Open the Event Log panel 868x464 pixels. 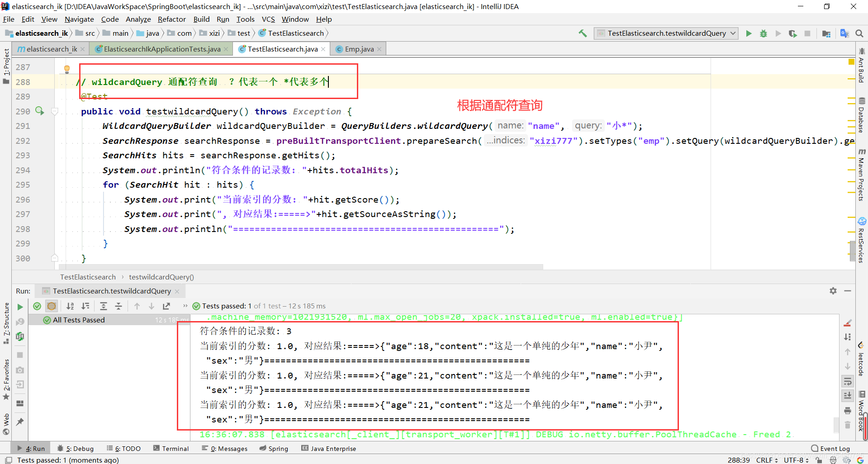tap(830, 449)
